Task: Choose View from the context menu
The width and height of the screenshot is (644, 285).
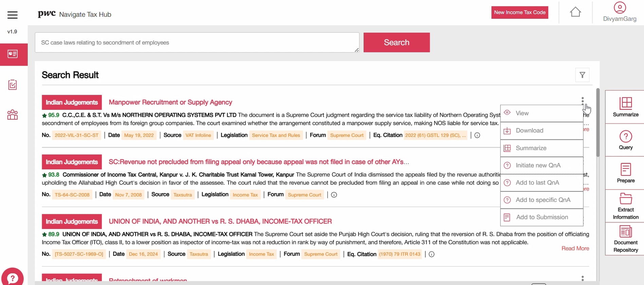Action: (x=542, y=113)
